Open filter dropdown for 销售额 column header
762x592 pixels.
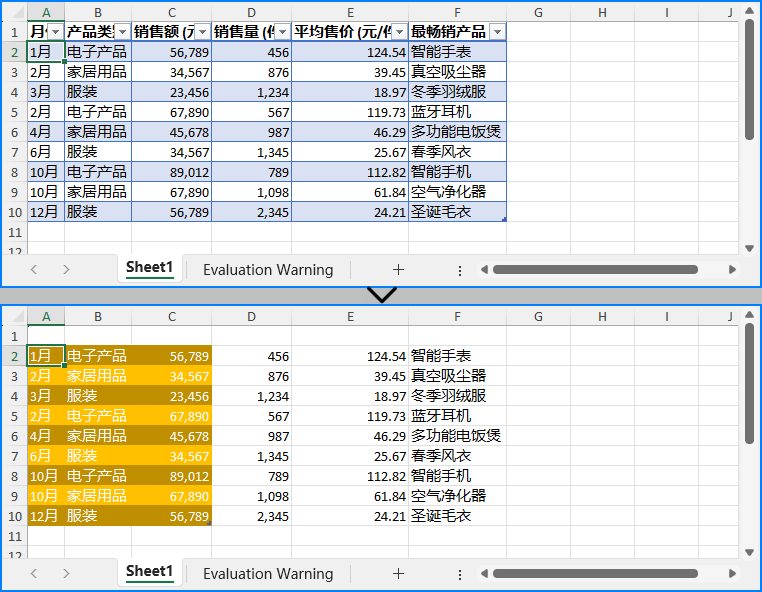203,32
